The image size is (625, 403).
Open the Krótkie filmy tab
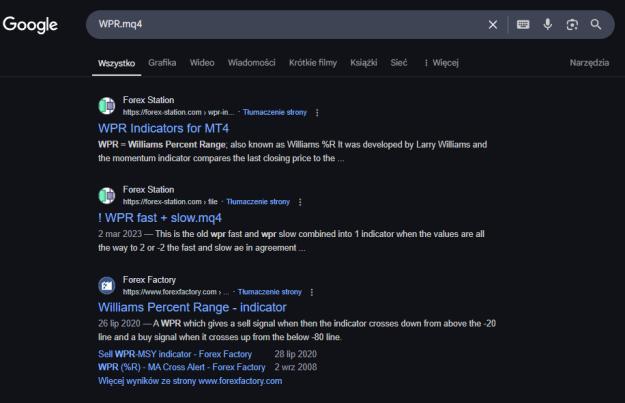pos(313,63)
